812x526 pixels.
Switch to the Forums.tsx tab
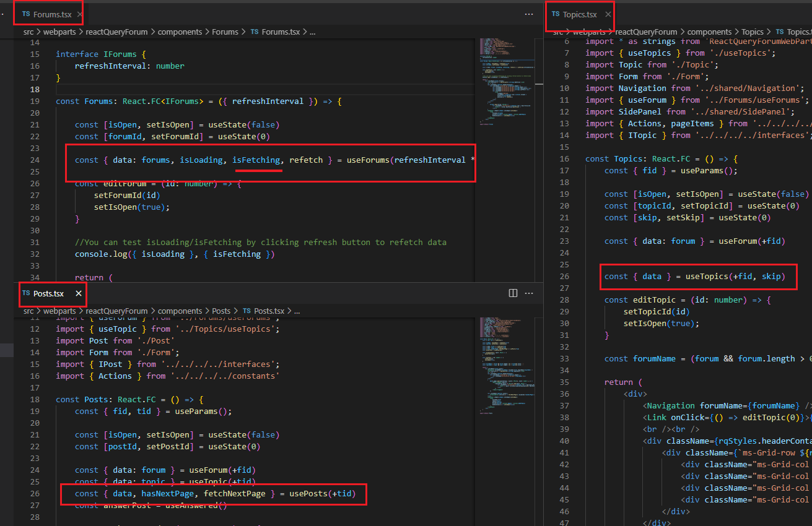point(51,14)
